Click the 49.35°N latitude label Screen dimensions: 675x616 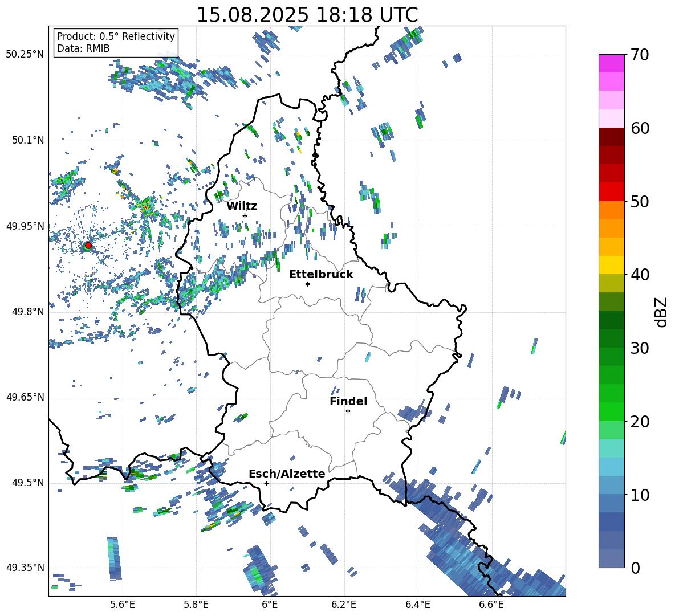coord(25,568)
